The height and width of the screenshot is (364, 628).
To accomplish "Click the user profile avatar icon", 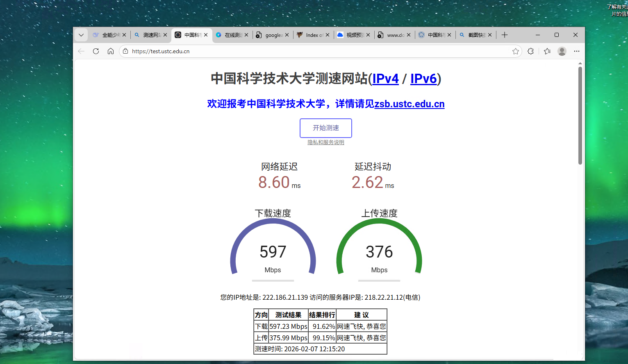I will click(562, 51).
